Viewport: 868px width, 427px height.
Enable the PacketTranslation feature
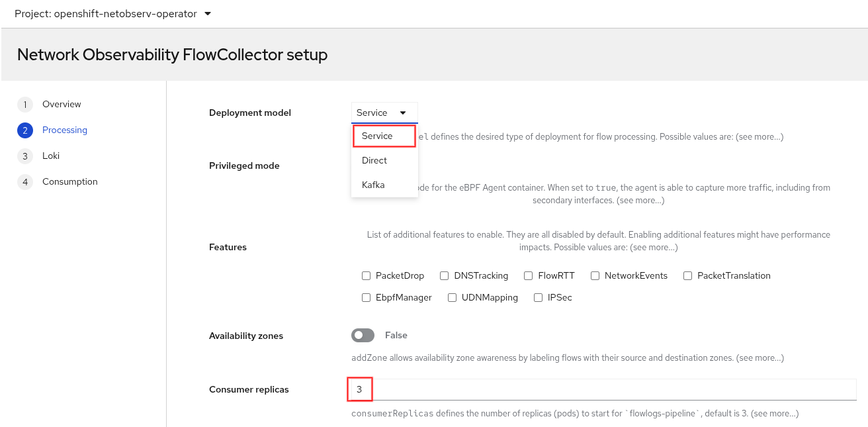(687, 275)
